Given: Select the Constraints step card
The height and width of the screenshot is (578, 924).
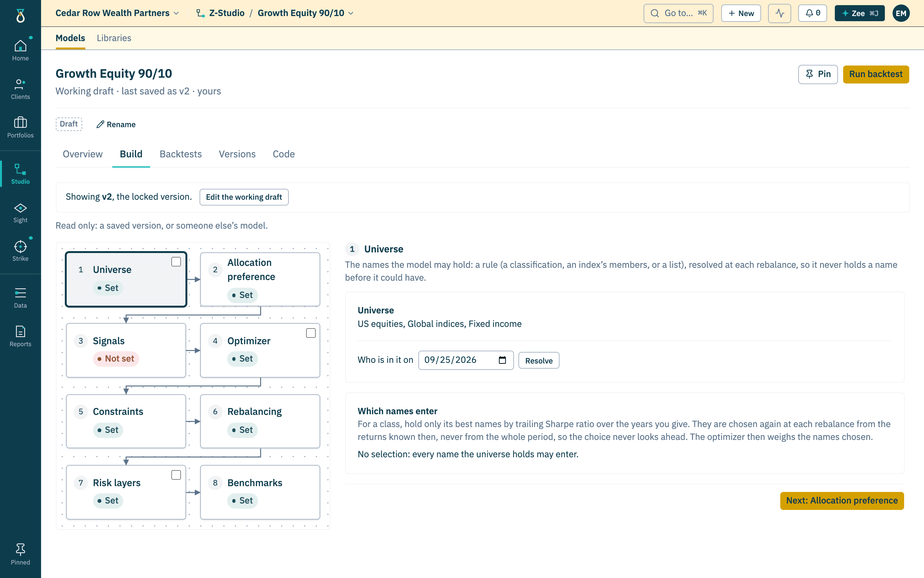Looking at the screenshot, I should tap(126, 421).
